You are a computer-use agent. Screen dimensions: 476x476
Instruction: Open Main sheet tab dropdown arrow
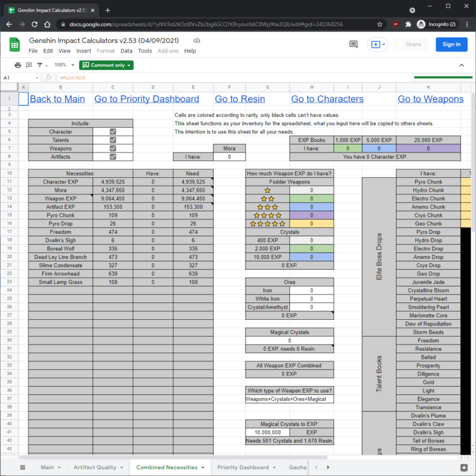[x=59, y=467]
